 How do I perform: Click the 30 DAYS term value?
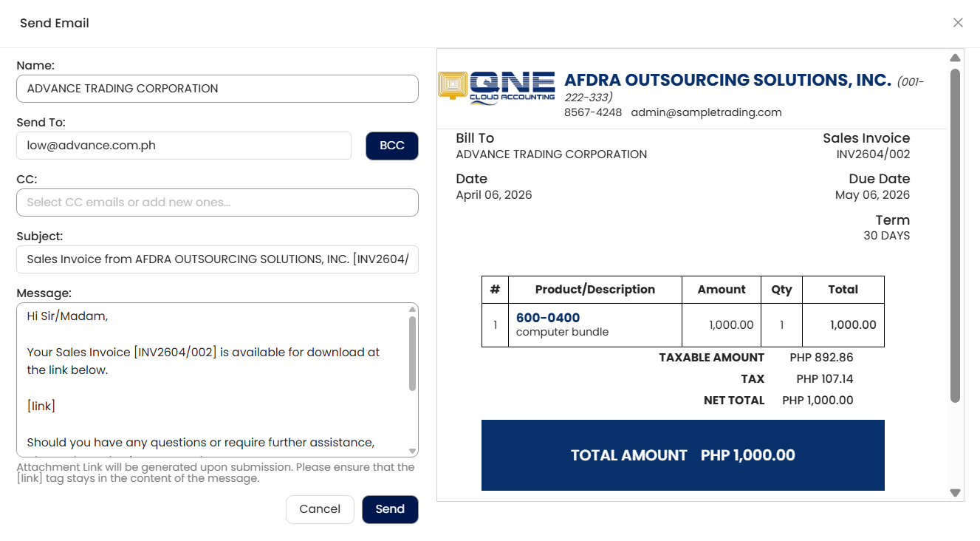tap(887, 236)
